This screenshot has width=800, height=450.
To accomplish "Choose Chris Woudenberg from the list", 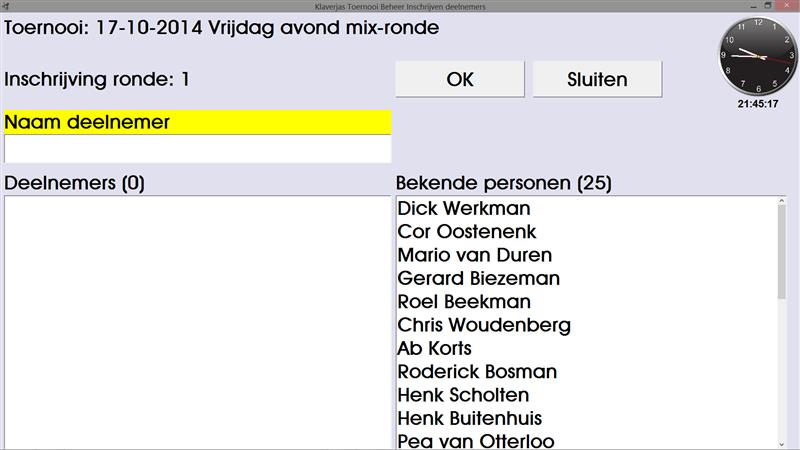I will [x=484, y=325].
